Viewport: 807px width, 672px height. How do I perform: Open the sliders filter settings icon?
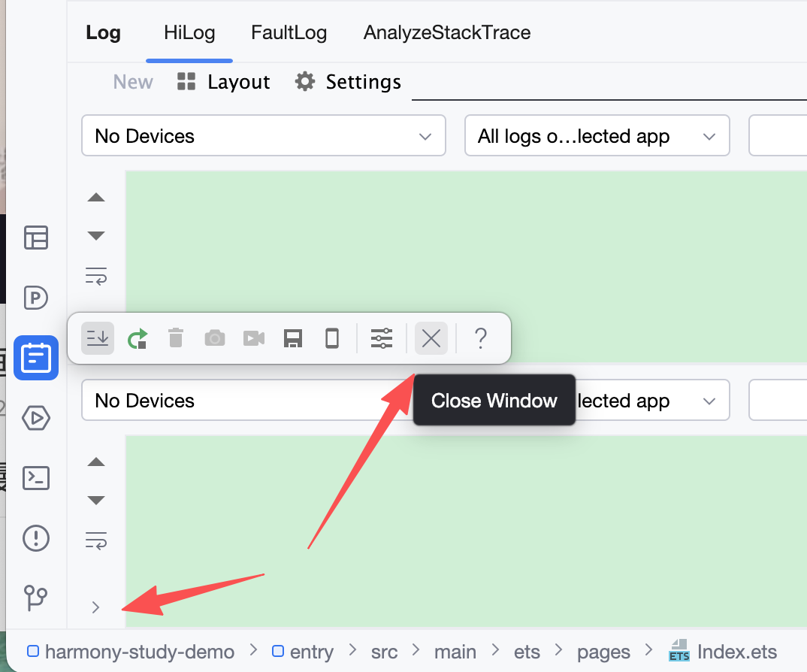pos(382,338)
